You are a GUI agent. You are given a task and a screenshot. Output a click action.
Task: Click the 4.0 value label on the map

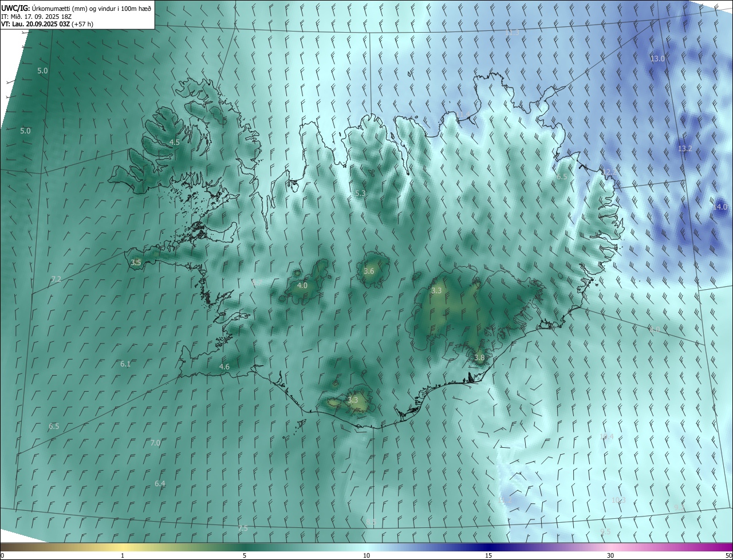302,285
